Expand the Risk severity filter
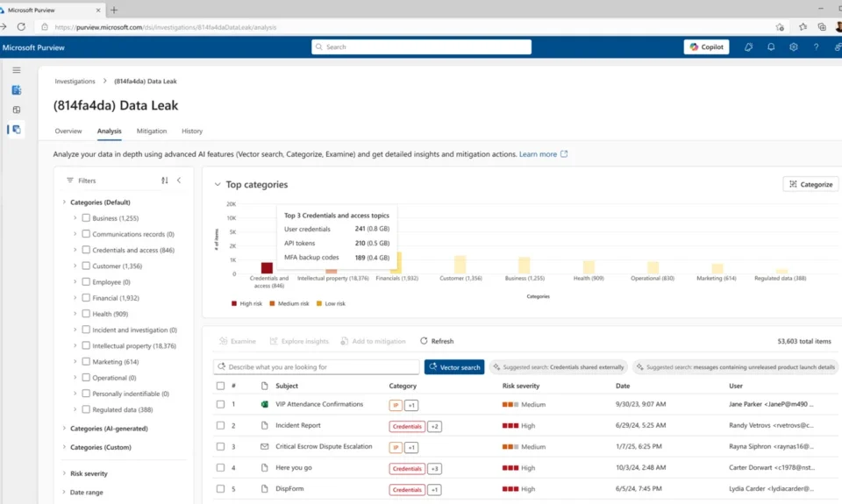The image size is (842, 504). [64, 473]
